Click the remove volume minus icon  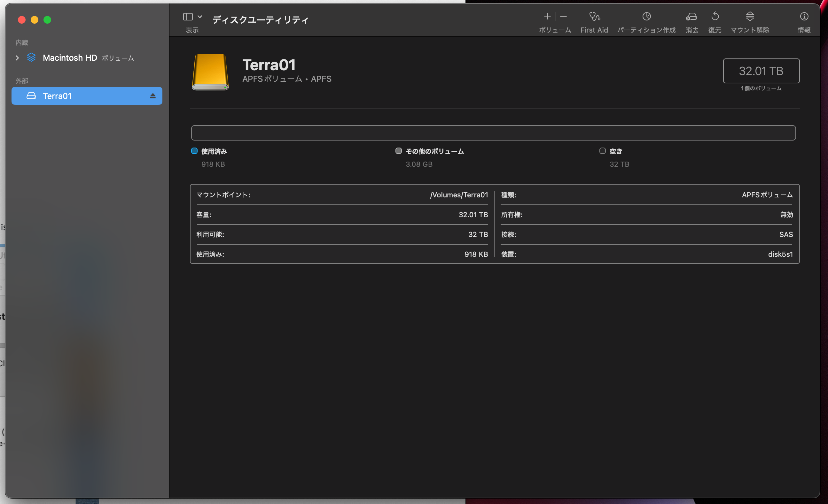(564, 16)
